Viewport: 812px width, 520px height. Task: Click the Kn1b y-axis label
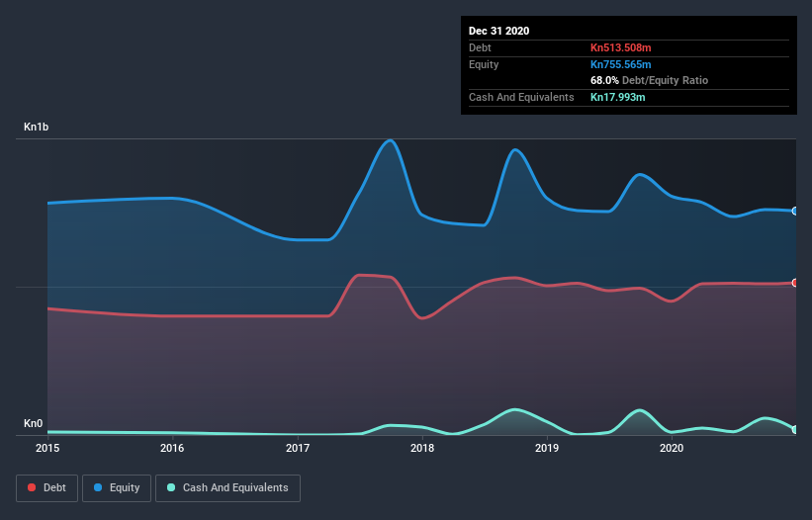[x=37, y=127]
